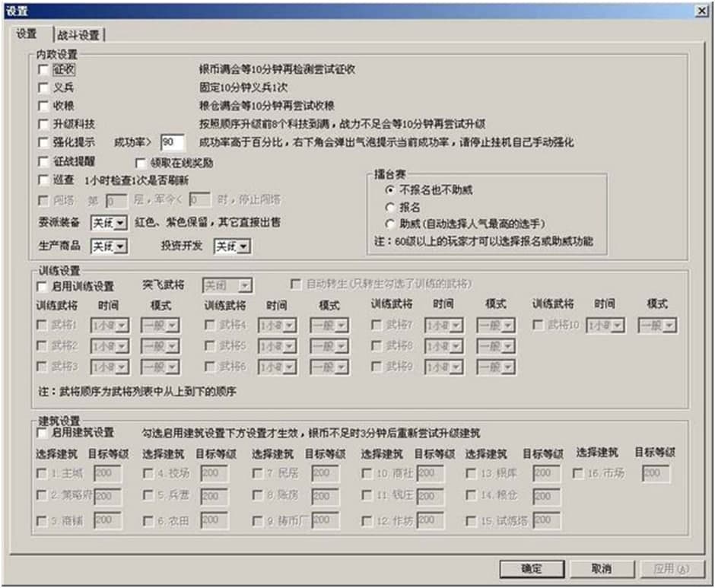Choose 助威 (自动选择人气最高的选手) radio
Image resolution: width=715 pixels, height=588 pixels.
pyautogui.click(x=389, y=224)
